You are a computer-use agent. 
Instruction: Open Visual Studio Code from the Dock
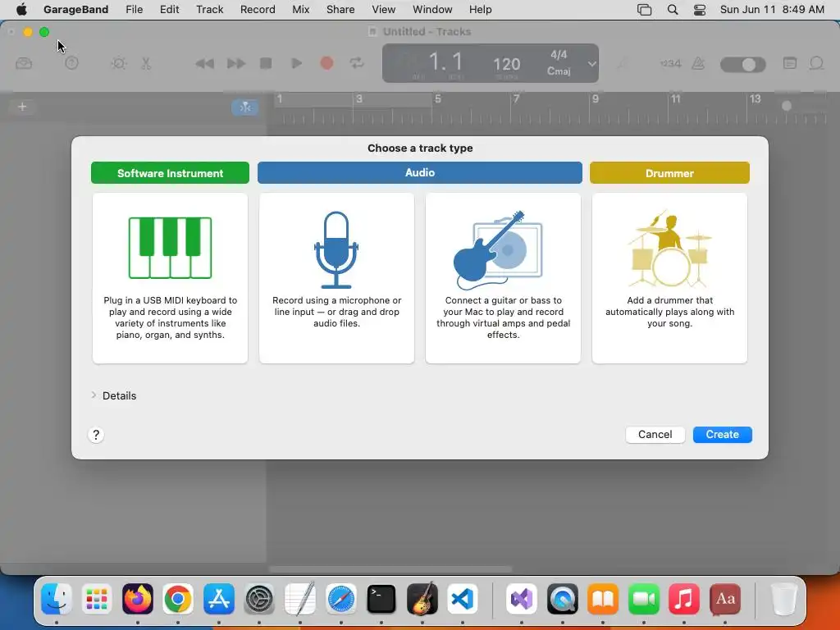pyautogui.click(x=463, y=599)
